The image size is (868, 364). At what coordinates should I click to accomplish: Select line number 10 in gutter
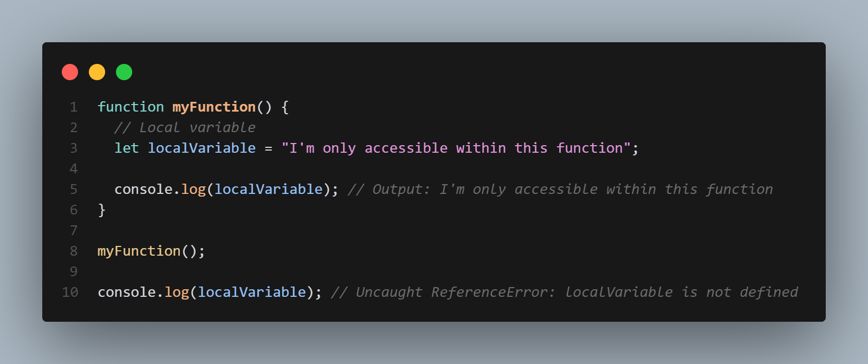[x=70, y=292]
